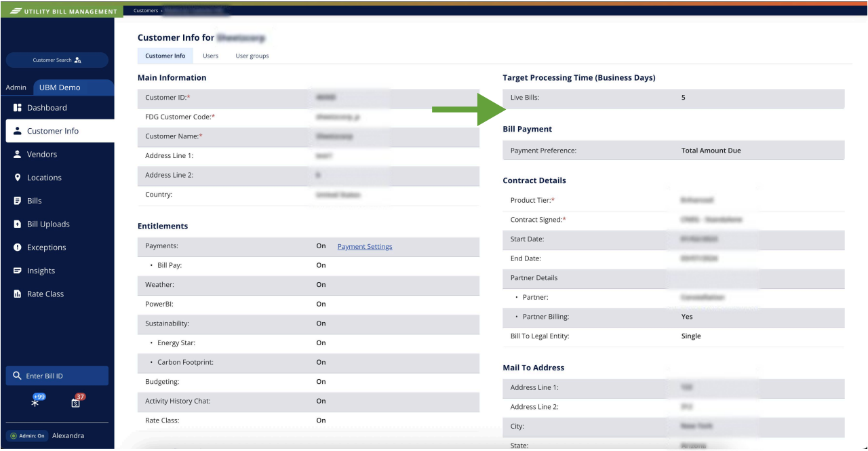Image resolution: width=868 pixels, height=451 pixels.
Task: Click the Insights icon in sidebar
Action: [x=18, y=271]
